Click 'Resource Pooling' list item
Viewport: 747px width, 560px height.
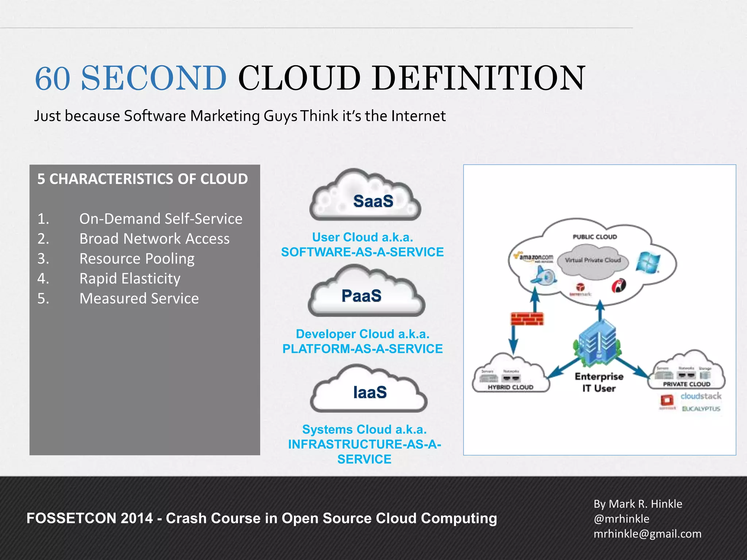[137, 258]
